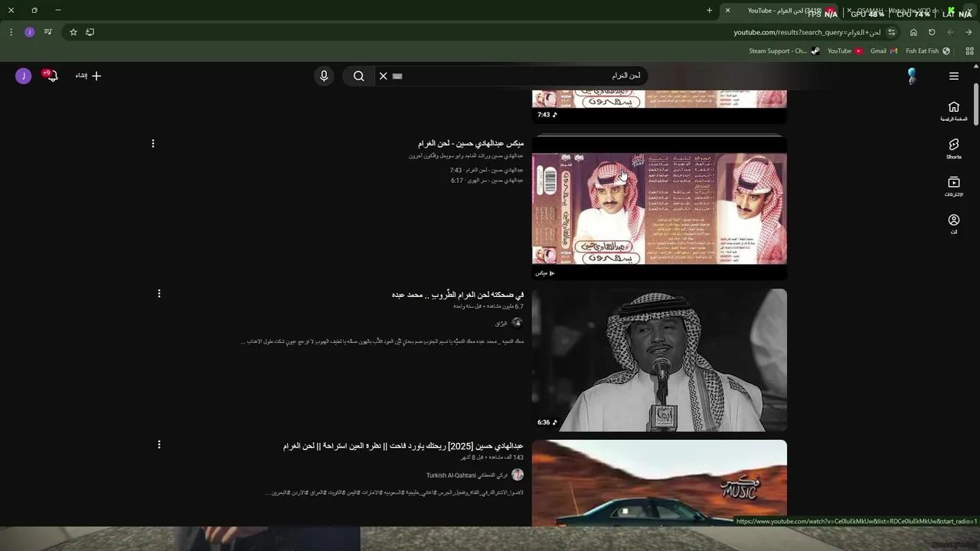This screenshot has height=551, width=980.
Task: Open options menu for ميكس عبدالهادي حسين
Action: [x=153, y=143]
